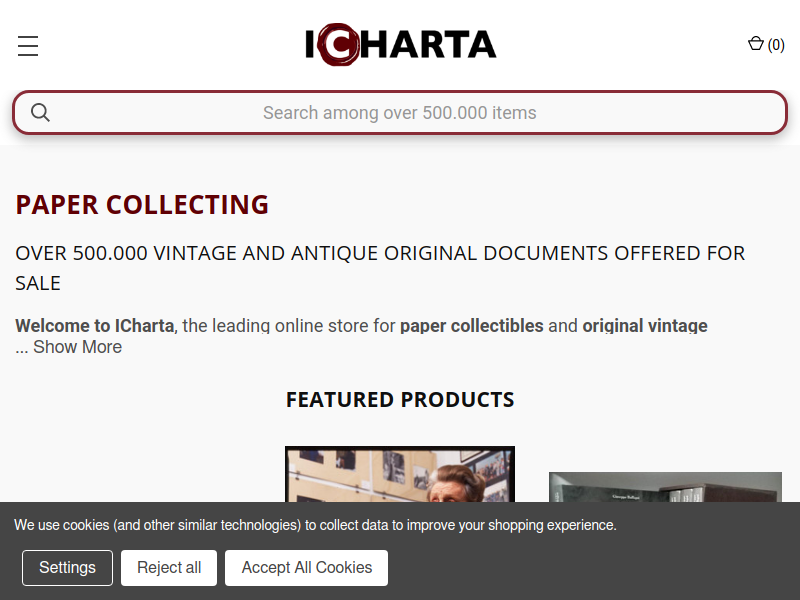This screenshot has height=600, width=800.
Task: Click the bold 'Welcome to ICharta' text
Action: pyautogui.click(x=95, y=326)
